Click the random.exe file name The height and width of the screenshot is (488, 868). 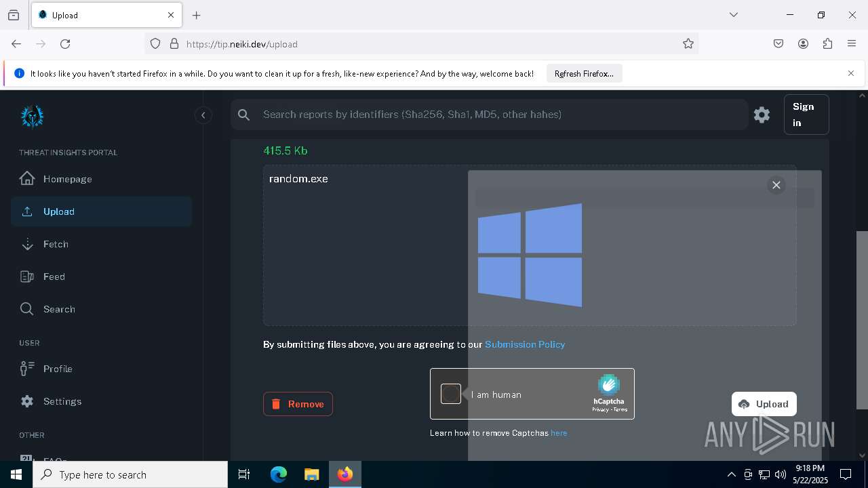coord(298,179)
